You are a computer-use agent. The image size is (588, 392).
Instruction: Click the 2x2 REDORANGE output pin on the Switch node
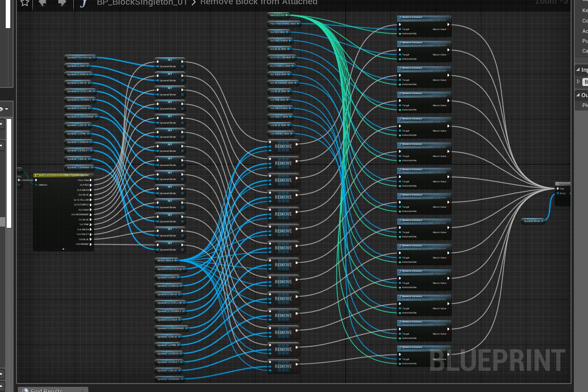91,214
